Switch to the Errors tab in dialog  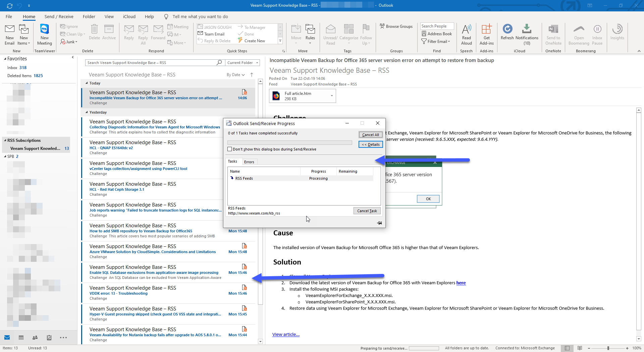[249, 162]
